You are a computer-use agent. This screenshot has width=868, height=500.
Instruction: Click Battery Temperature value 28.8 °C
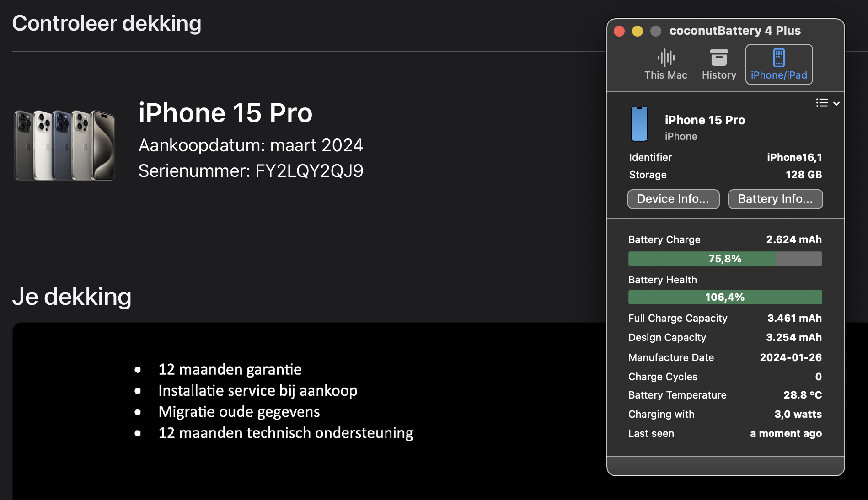(x=803, y=395)
